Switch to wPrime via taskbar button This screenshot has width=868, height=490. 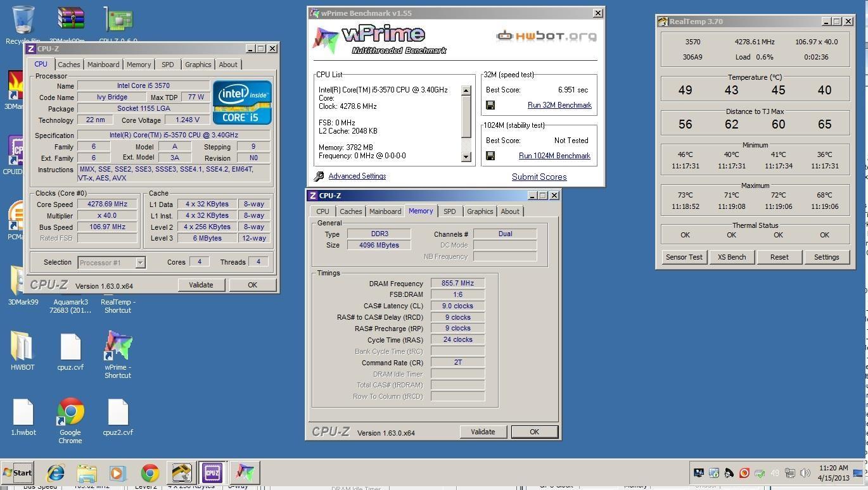(x=244, y=472)
